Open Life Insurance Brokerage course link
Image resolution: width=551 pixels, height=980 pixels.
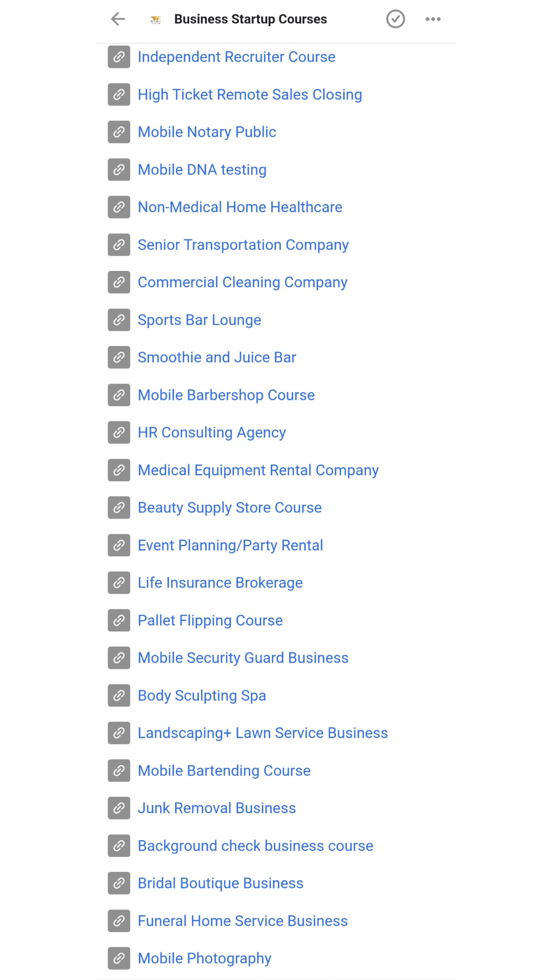220,583
